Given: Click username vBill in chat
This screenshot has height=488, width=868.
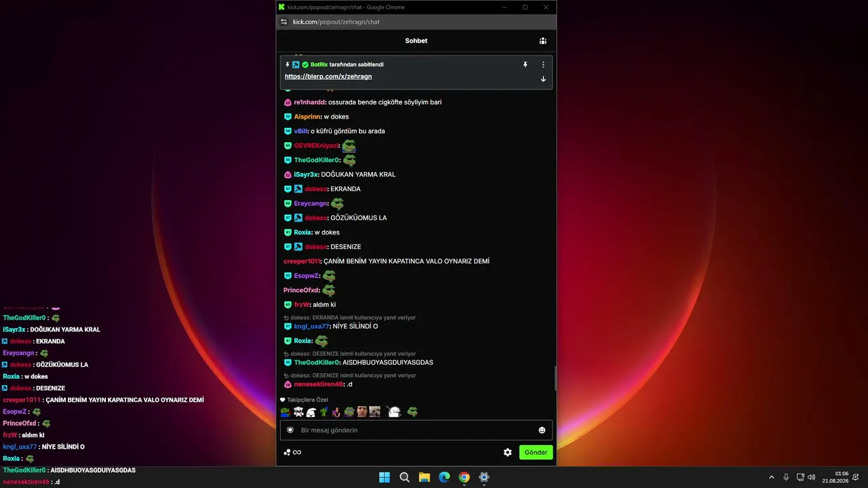Looking at the screenshot, I should [301, 131].
